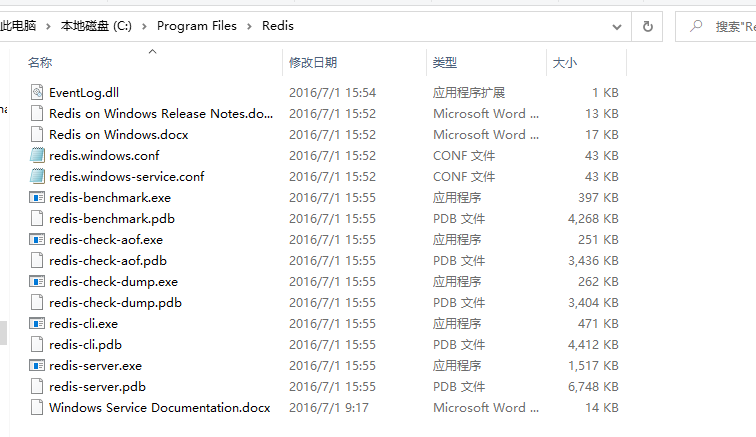Click the 471 KB size value
The height and width of the screenshot is (437, 756).
598,323
